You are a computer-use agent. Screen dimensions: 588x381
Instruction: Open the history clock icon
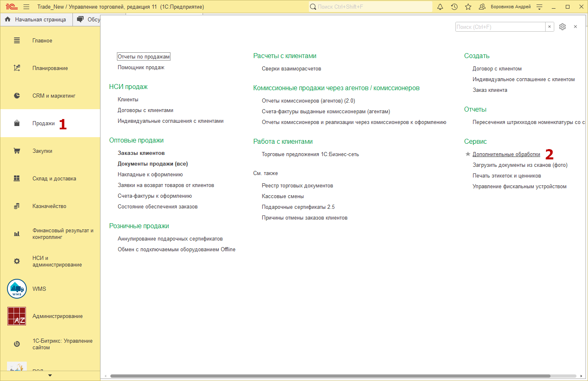point(454,7)
